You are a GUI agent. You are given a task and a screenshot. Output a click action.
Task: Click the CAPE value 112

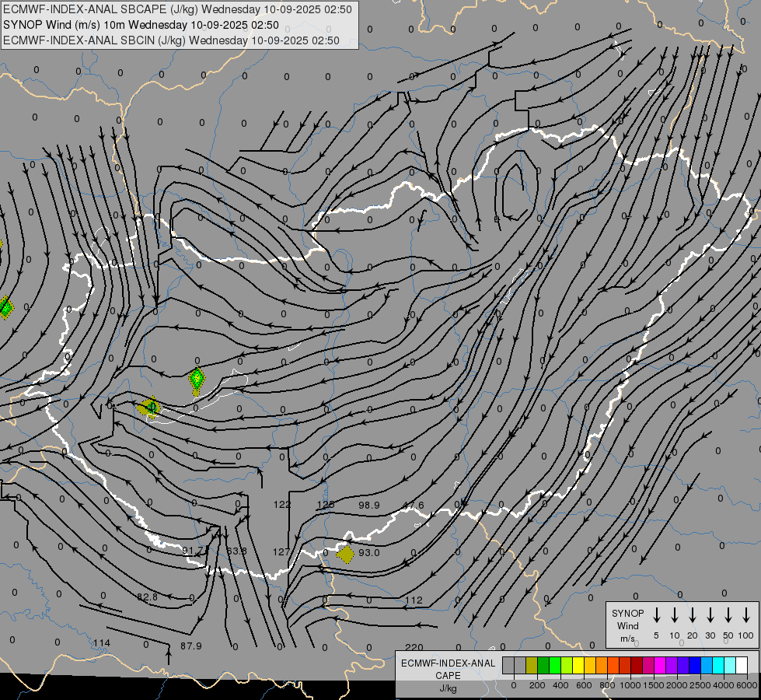tap(414, 600)
